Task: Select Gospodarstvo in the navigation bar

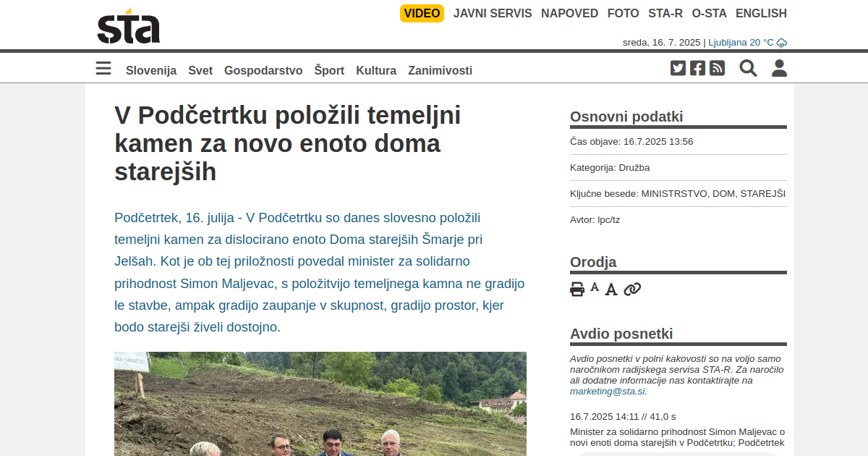Action: click(x=263, y=70)
